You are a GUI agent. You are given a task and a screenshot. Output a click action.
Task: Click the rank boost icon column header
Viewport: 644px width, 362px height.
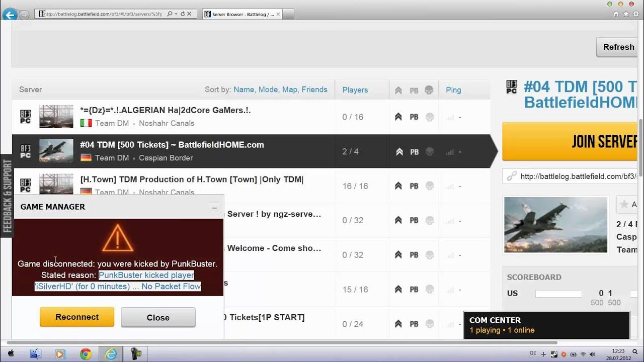click(398, 90)
